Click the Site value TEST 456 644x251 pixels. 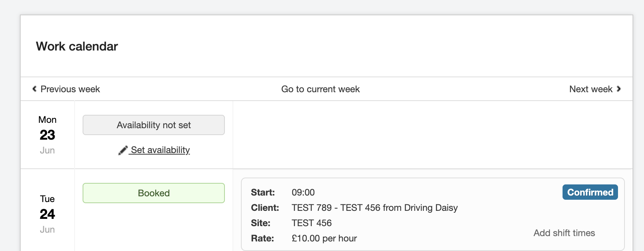pyautogui.click(x=312, y=223)
